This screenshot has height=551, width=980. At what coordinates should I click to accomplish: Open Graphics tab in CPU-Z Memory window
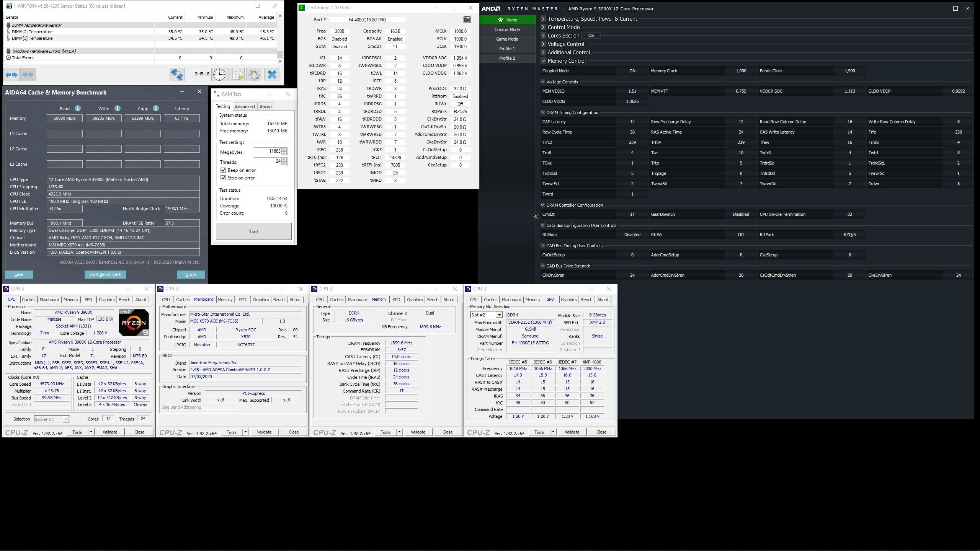pyautogui.click(x=415, y=300)
